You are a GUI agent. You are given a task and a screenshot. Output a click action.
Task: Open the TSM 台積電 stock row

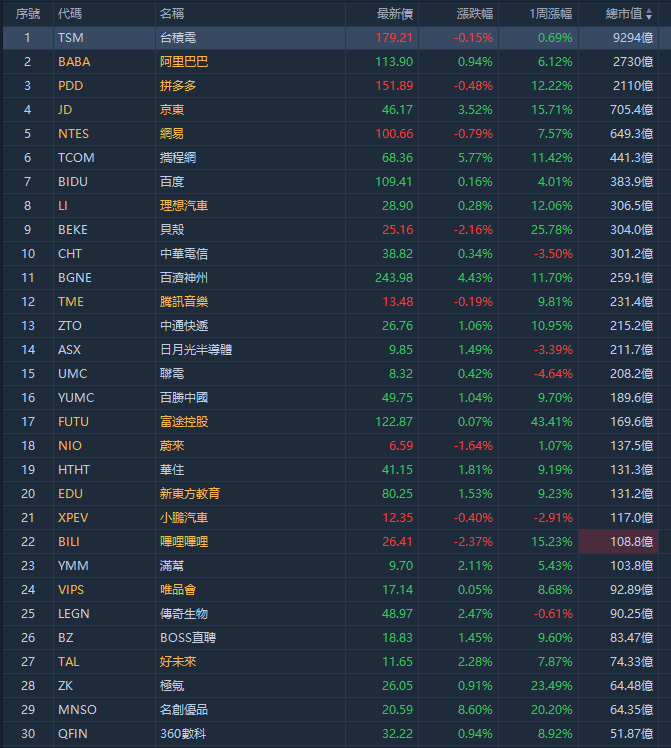330,38
